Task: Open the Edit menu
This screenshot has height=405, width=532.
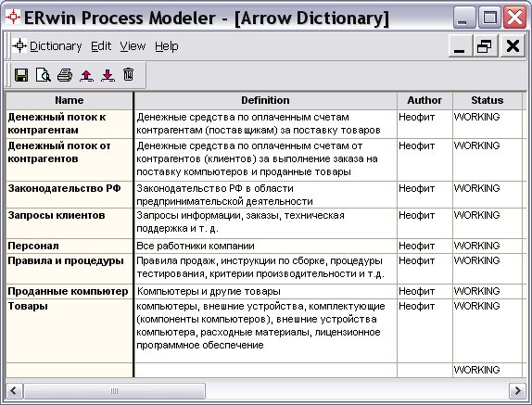Action: click(101, 45)
